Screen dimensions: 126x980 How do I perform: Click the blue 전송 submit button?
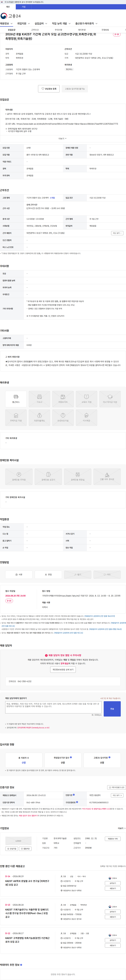112,709
